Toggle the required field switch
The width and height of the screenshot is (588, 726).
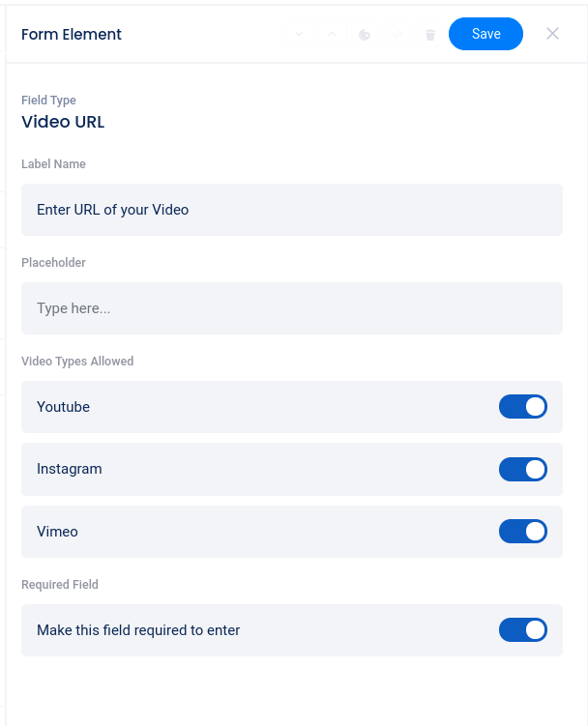coord(523,630)
